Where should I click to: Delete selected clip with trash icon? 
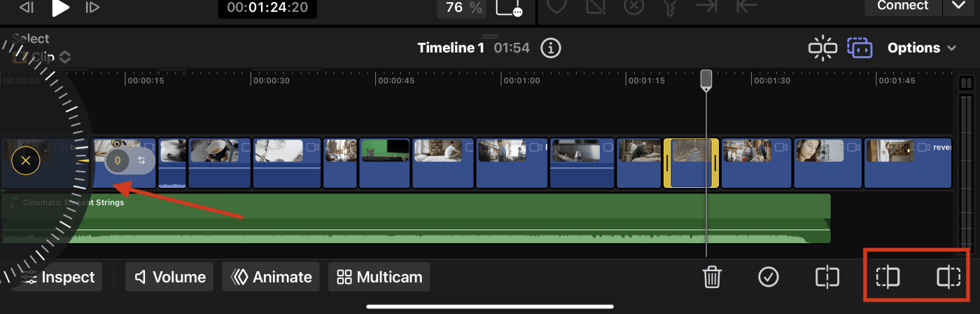pyautogui.click(x=712, y=277)
